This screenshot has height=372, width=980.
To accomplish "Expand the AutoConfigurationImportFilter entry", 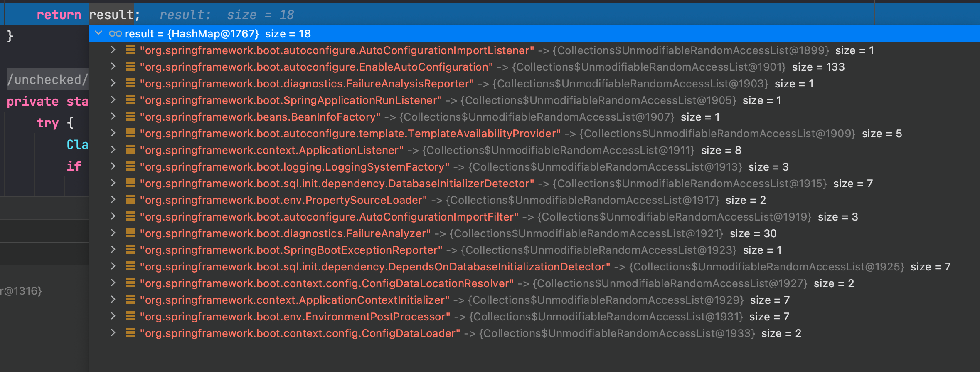I will point(113,216).
